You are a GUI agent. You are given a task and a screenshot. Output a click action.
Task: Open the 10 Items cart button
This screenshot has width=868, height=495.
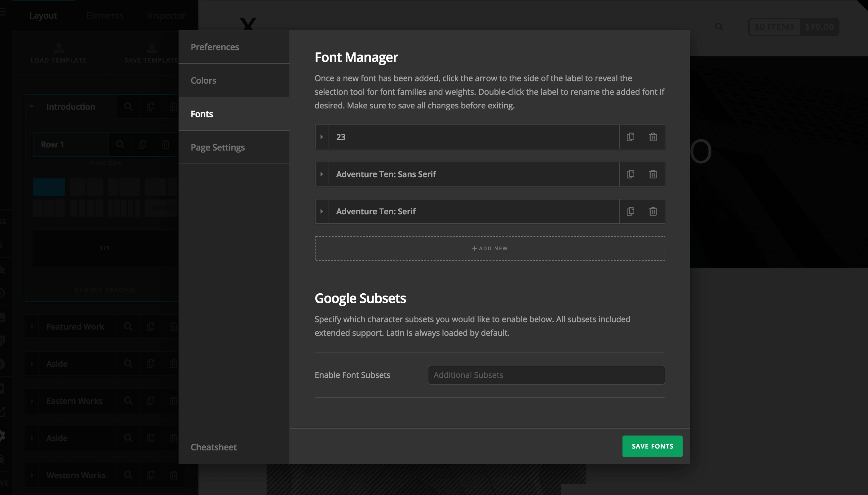pos(774,27)
